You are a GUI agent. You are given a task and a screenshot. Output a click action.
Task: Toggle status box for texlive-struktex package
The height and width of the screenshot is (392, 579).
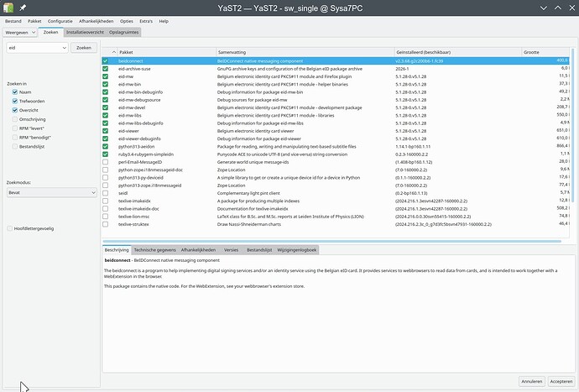(x=105, y=224)
